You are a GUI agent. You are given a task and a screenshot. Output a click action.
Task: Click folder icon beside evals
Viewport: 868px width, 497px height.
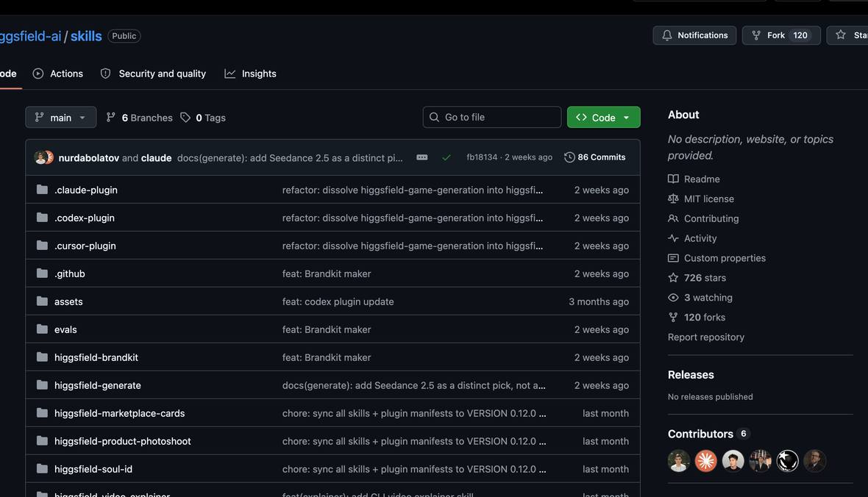click(x=42, y=329)
